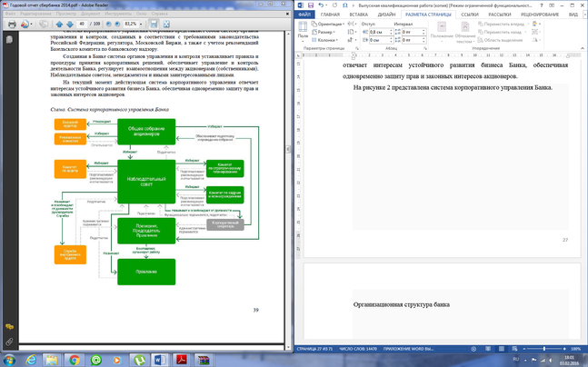
Task: Open the Колонки columns dropdown
Action: (327, 40)
